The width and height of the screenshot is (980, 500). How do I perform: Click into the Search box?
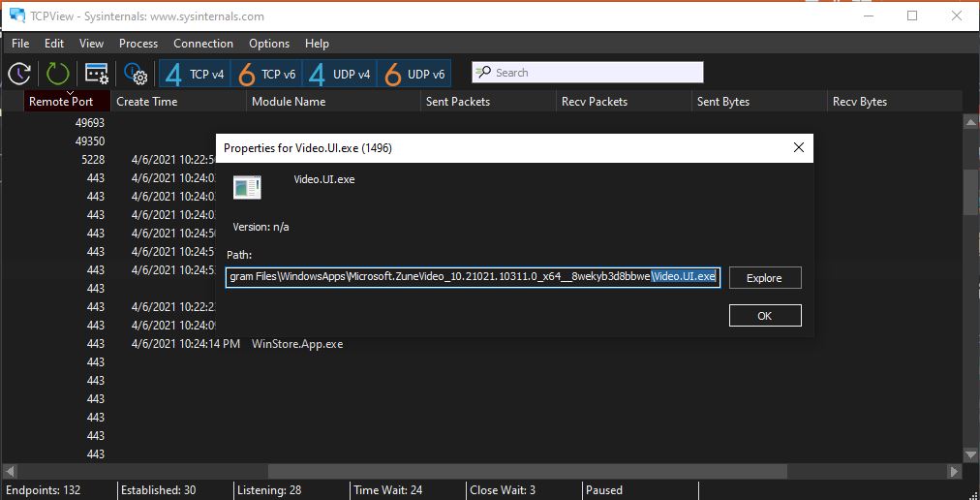588,73
